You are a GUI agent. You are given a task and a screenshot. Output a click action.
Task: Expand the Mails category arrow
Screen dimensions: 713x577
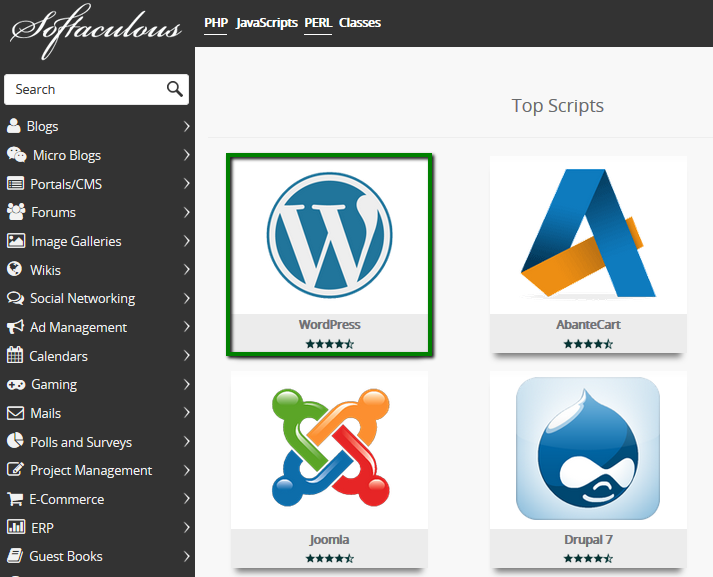(186, 413)
